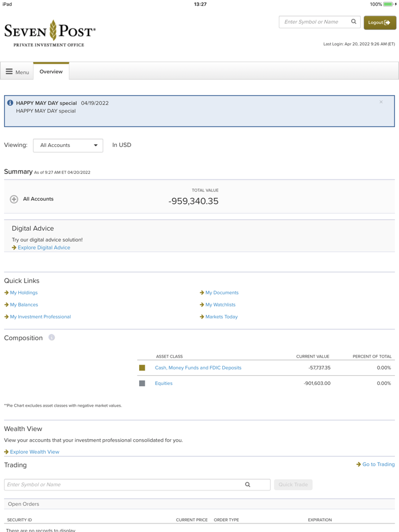Click the battery icon in the status bar
399x532 pixels.
click(388, 4)
